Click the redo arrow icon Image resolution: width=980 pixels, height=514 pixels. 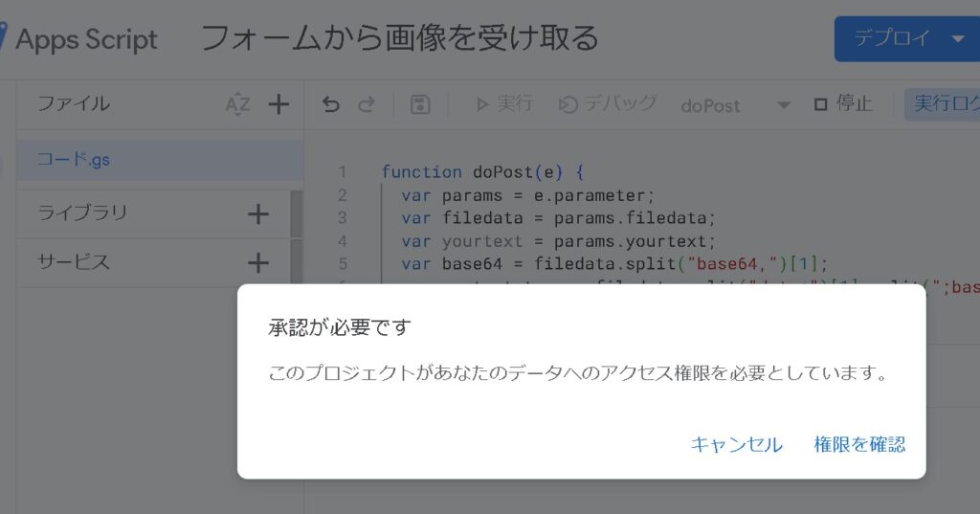pos(366,104)
